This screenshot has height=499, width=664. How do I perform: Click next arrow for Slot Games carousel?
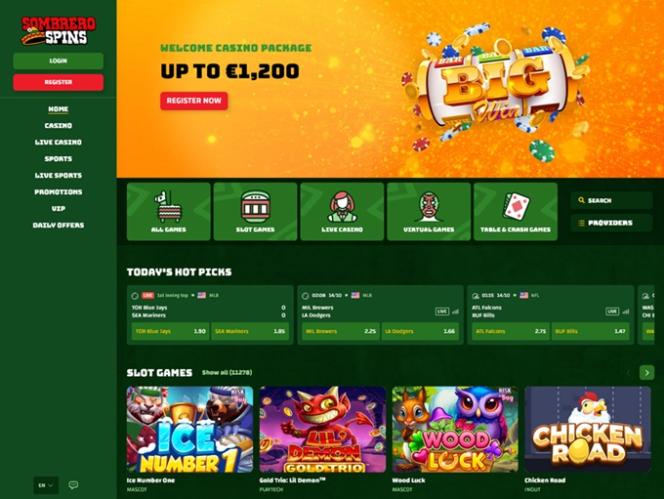tap(647, 372)
